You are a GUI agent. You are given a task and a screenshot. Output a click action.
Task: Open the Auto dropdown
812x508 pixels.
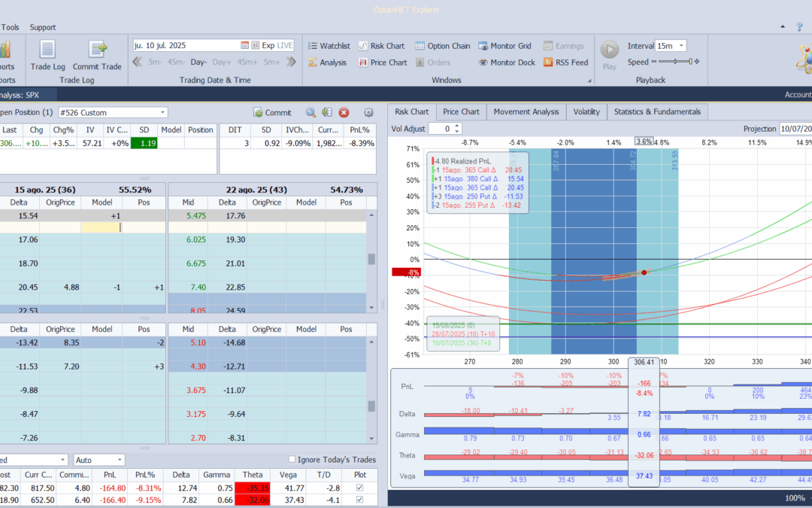(x=120, y=460)
